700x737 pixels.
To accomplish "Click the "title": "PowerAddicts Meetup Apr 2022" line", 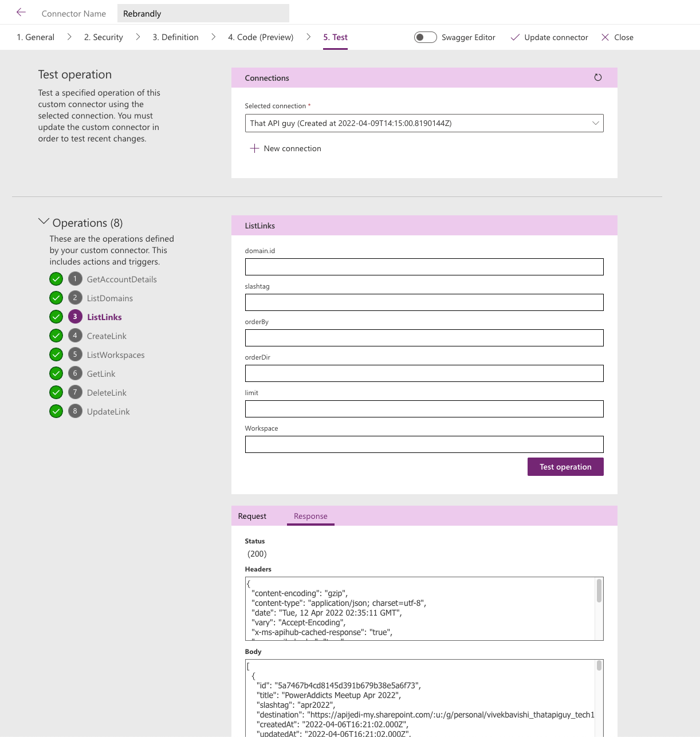I will click(329, 695).
